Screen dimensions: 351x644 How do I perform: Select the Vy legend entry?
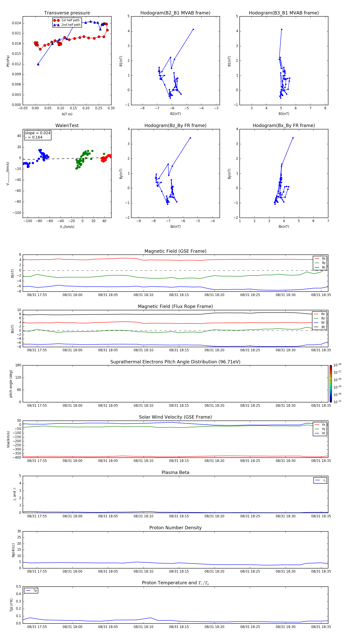pos(320,429)
